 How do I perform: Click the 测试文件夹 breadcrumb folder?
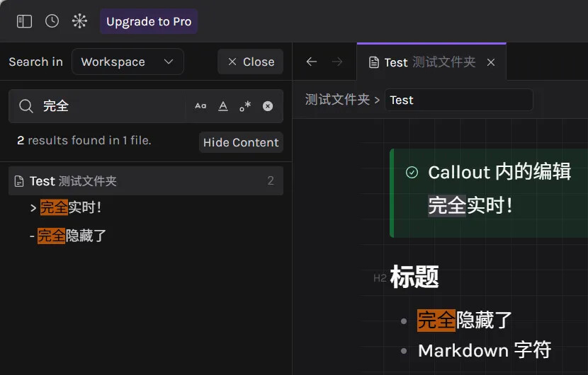click(x=337, y=100)
